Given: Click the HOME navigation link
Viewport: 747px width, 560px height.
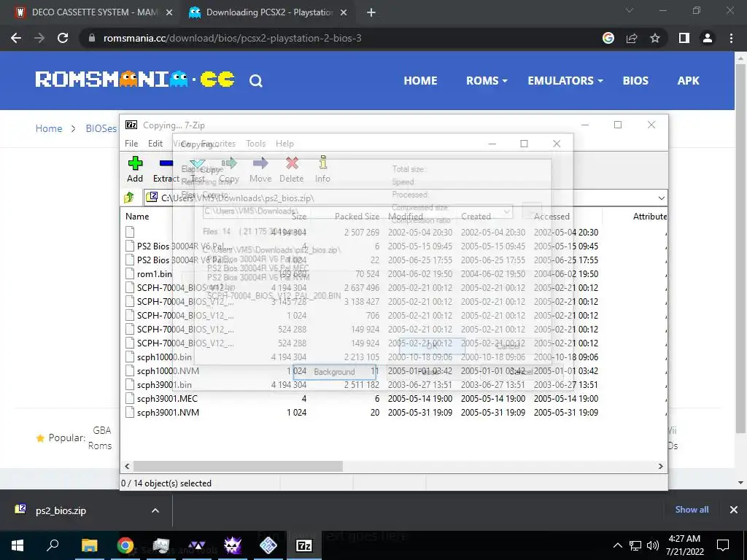Looking at the screenshot, I should point(420,81).
